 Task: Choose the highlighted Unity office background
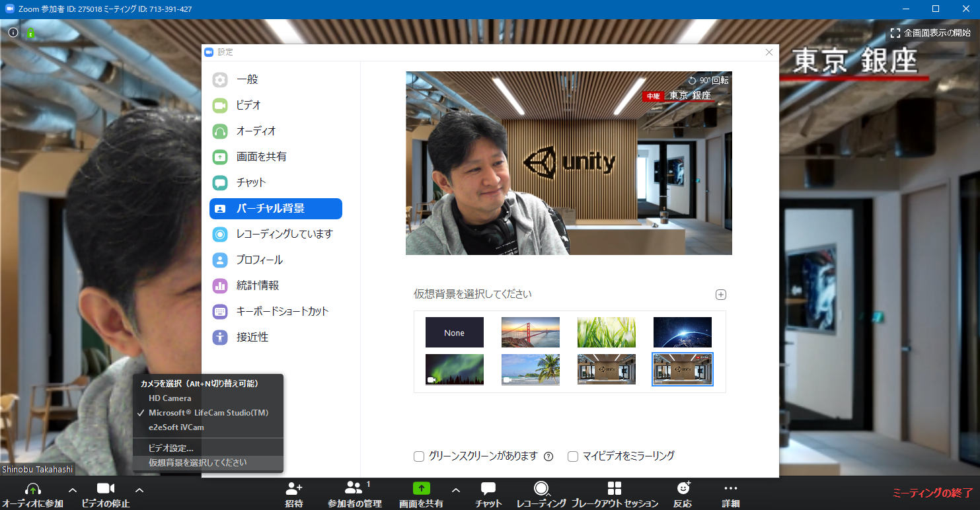coord(683,369)
